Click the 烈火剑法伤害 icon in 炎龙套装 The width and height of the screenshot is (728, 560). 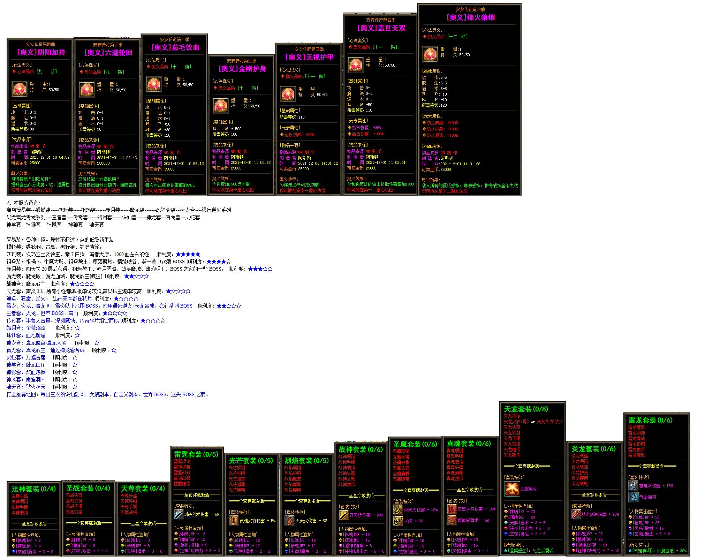576,514
